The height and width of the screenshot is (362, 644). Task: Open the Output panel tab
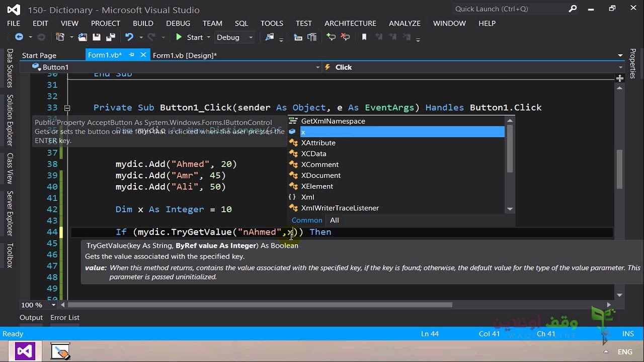click(31, 317)
